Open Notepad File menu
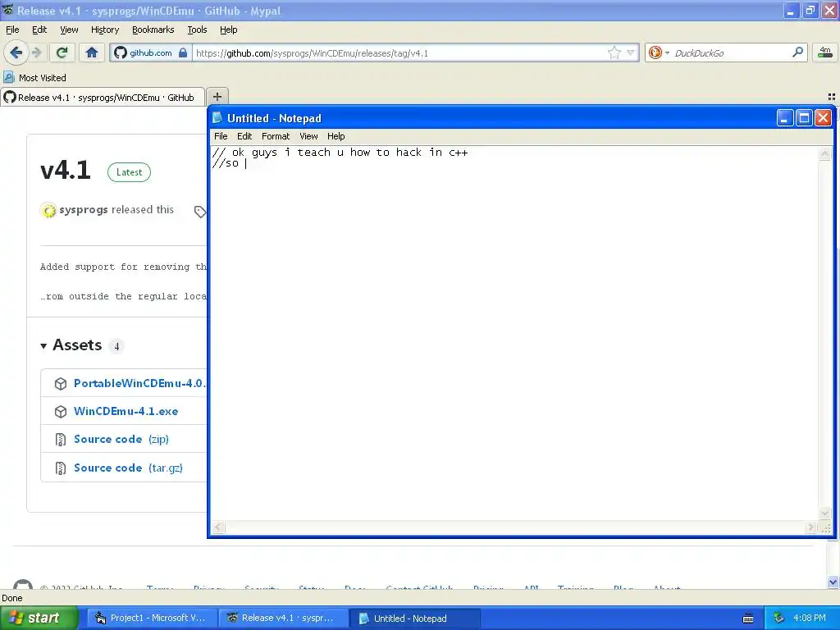The image size is (840, 630). [x=221, y=136]
